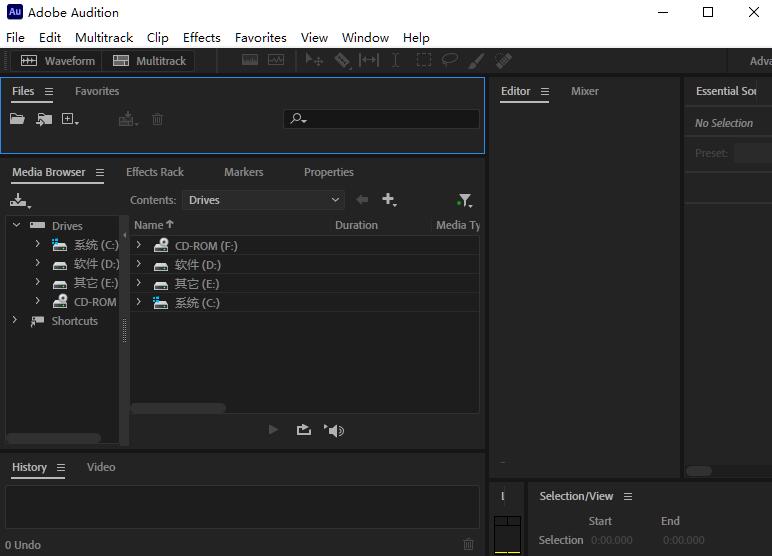Click back arrow in Media Browser

[x=362, y=199]
